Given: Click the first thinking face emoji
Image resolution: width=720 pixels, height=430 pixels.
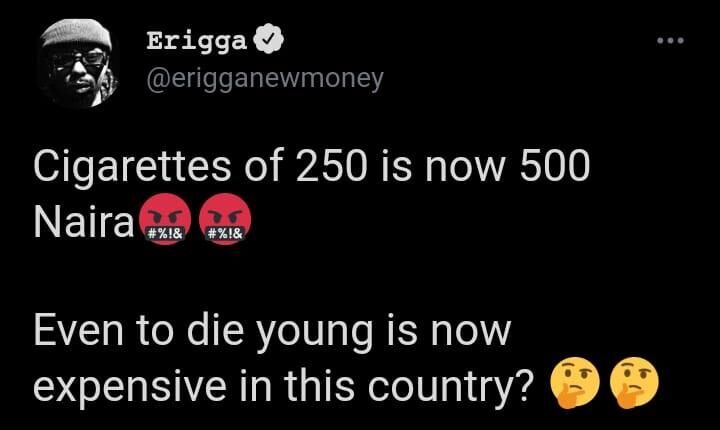Looking at the screenshot, I should coord(576,382).
